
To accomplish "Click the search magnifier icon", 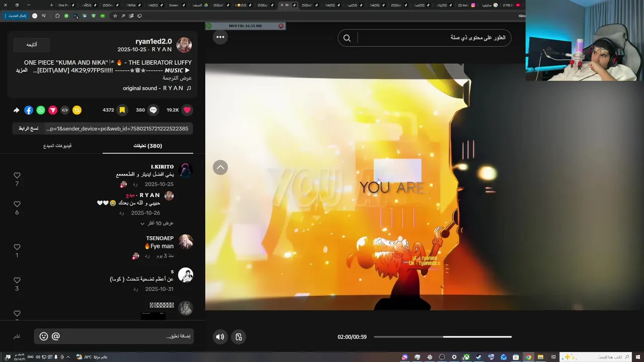I will pyautogui.click(x=347, y=38).
